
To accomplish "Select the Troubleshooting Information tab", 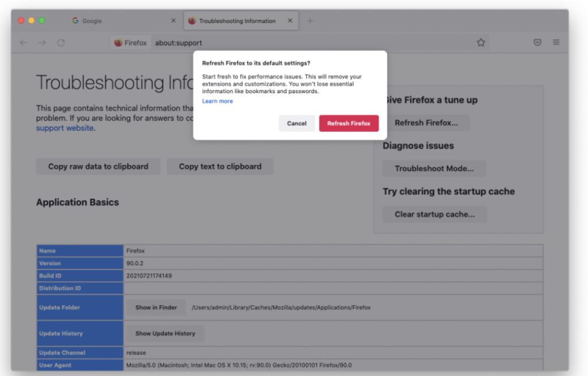I will pyautogui.click(x=241, y=21).
